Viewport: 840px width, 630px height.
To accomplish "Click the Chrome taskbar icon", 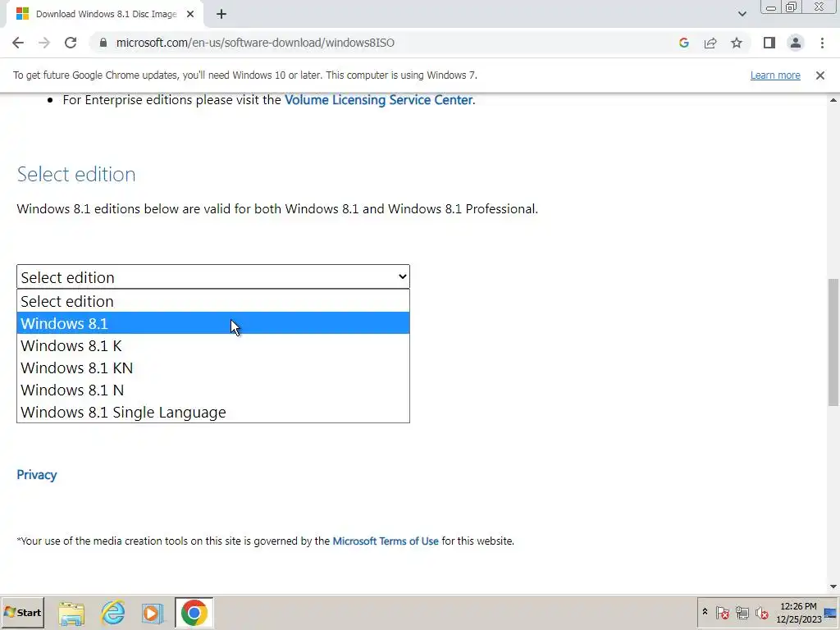I will pos(194,612).
